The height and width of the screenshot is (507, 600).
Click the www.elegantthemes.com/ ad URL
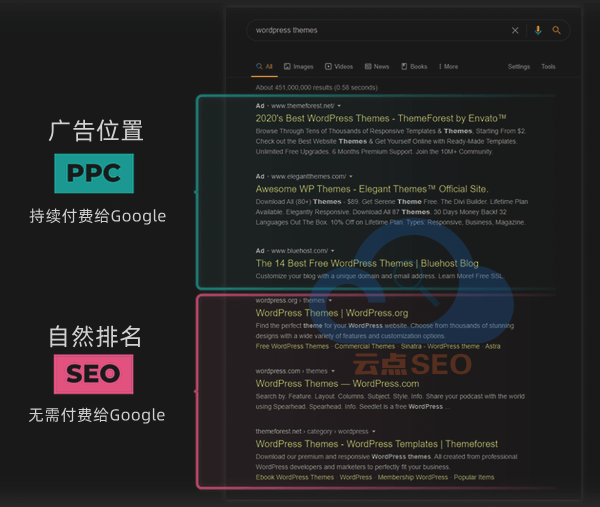pos(308,176)
